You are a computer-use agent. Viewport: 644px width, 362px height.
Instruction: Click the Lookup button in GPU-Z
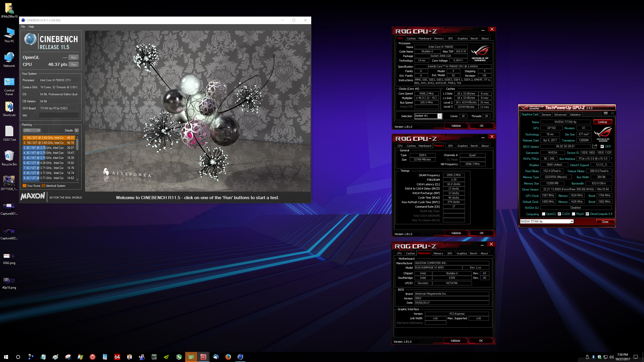pyautogui.click(x=602, y=122)
